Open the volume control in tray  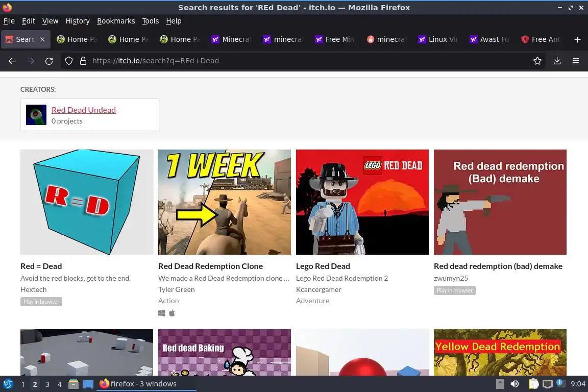click(515, 384)
